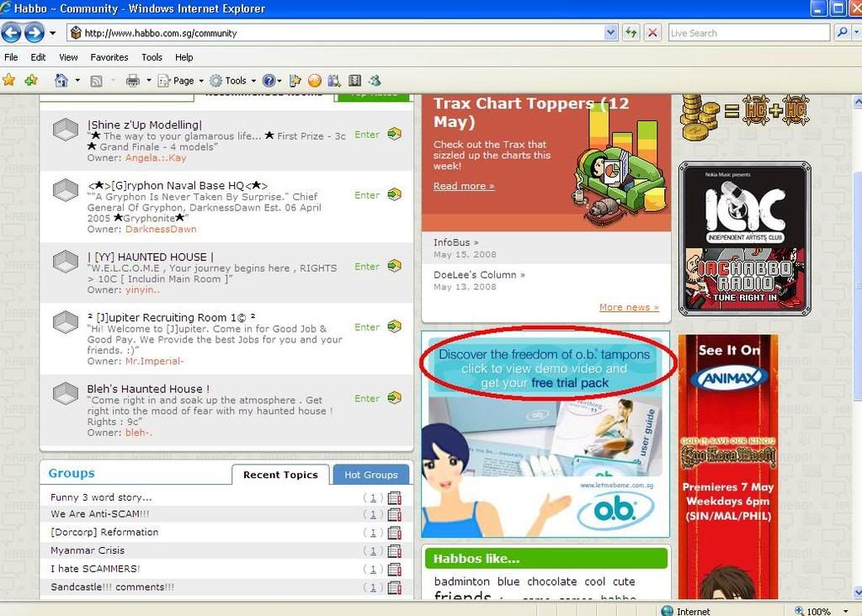Screen dimensions: 862x616
Task: Open Favorites Center star icon
Action: click(8, 80)
